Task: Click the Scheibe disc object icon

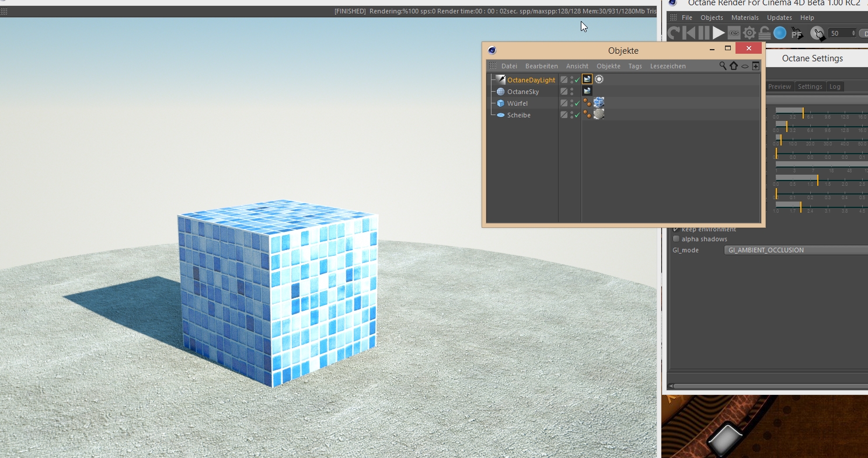Action: pos(500,115)
